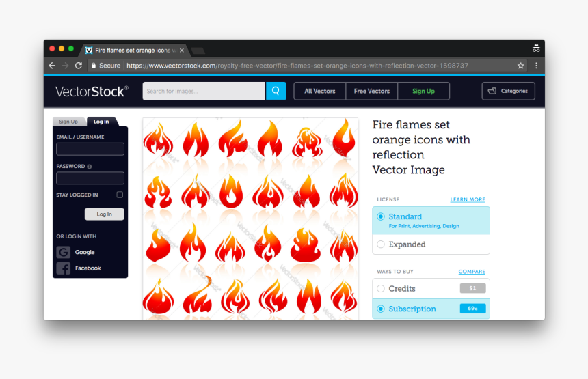
Task: Choose the Subscription radio button
Action: click(381, 309)
